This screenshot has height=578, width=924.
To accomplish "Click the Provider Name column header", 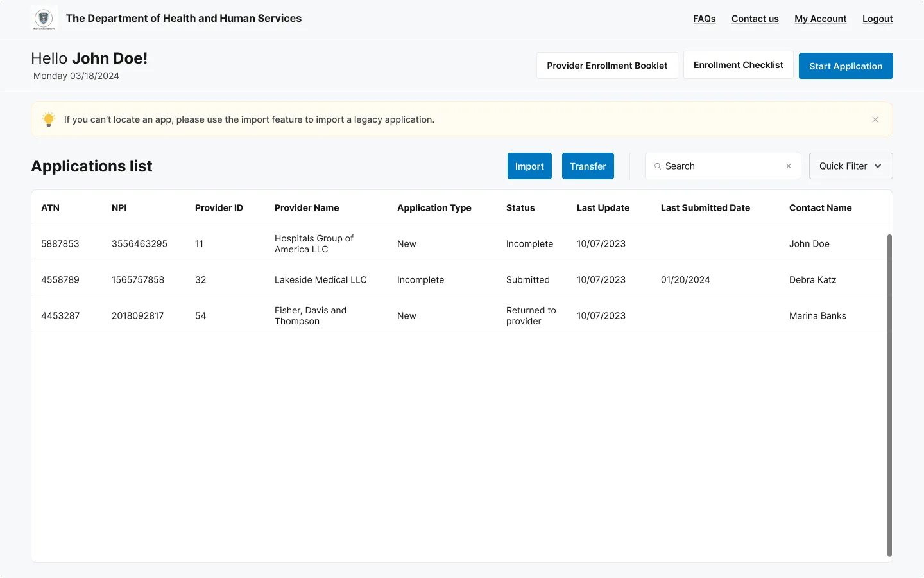I will [x=307, y=208].
